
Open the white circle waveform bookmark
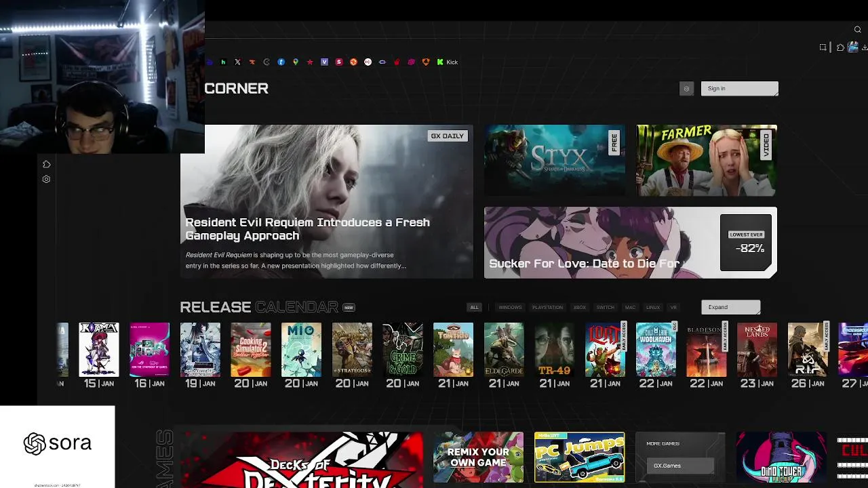[x=368, y=62]
